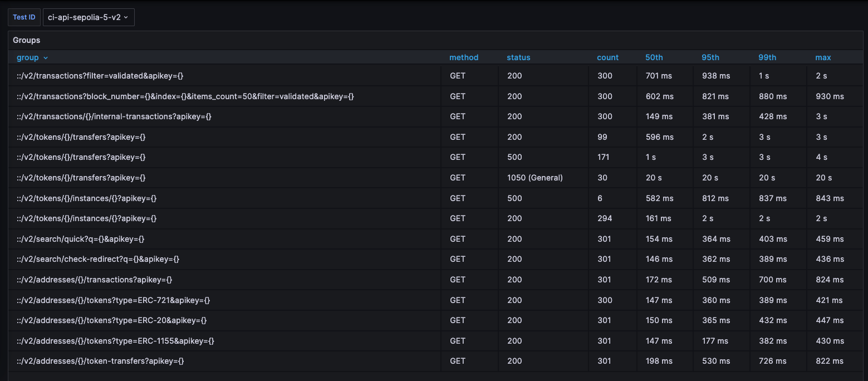
Task: Click the 726 ms 99th value
Action: [773, 361]
